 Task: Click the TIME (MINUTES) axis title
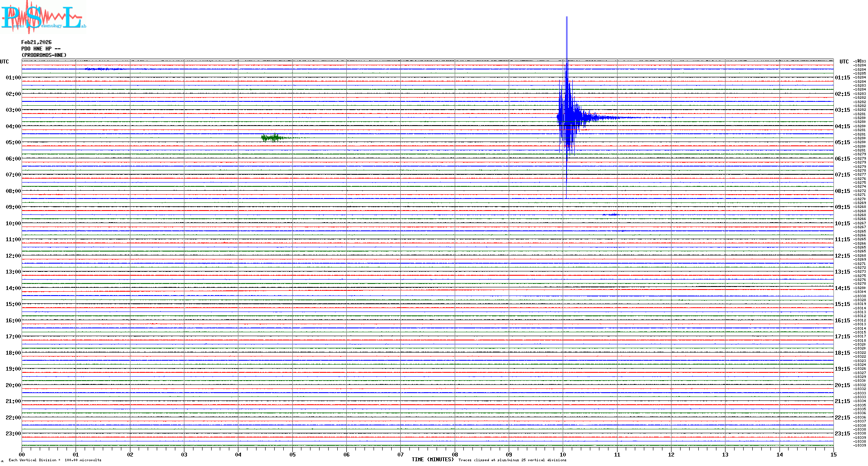(432, 460)
